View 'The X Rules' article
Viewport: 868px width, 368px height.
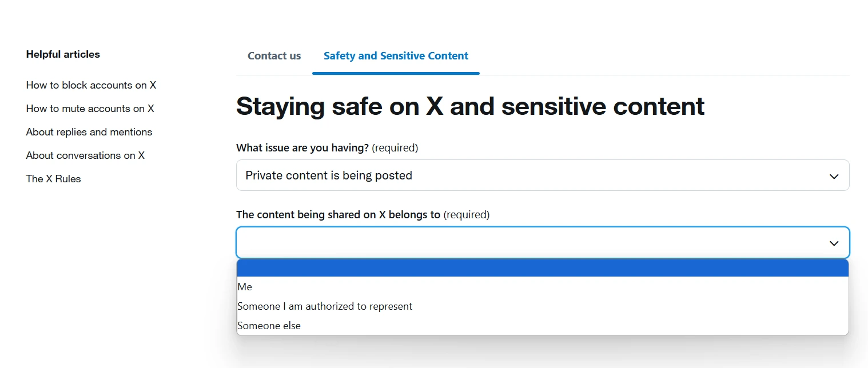click(x=53, y=179)
